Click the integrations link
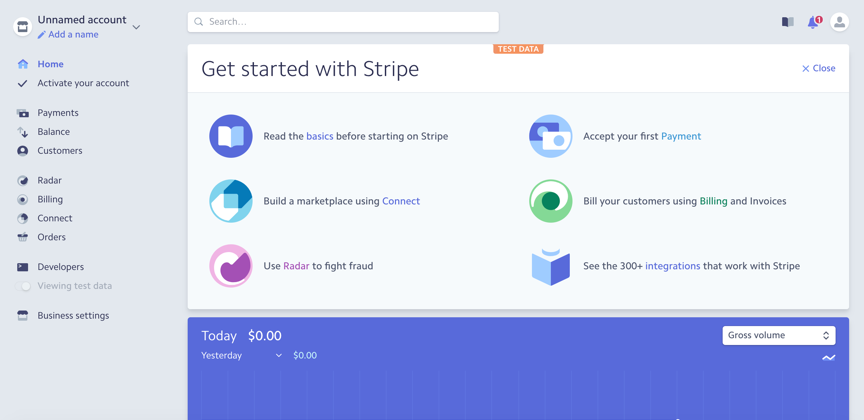The width and height of the screenshot is (864, 420). [x=673, y=266]
